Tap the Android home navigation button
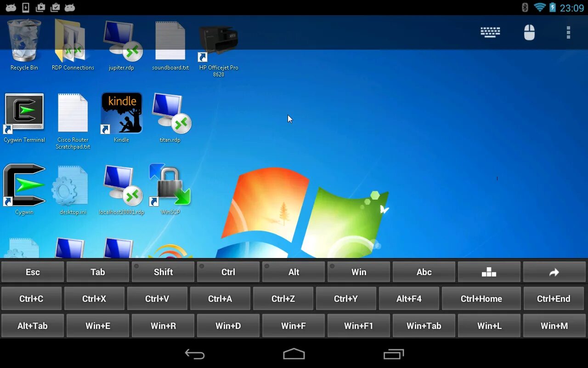The image size is (588, 368). 294,354
